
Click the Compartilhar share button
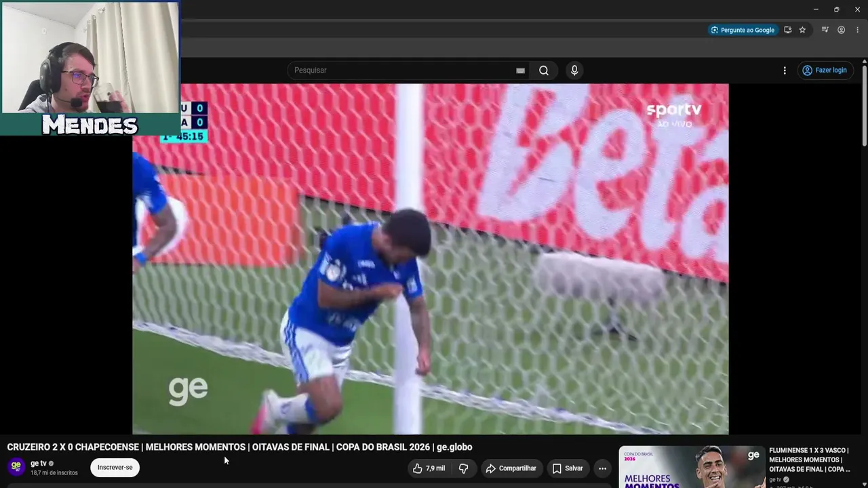point(511,468)
